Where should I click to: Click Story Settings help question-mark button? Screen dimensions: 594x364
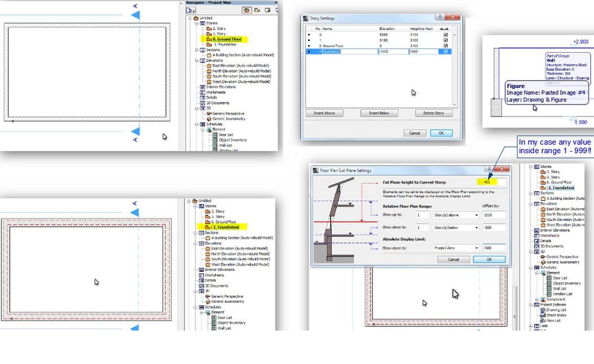point(440,17)
